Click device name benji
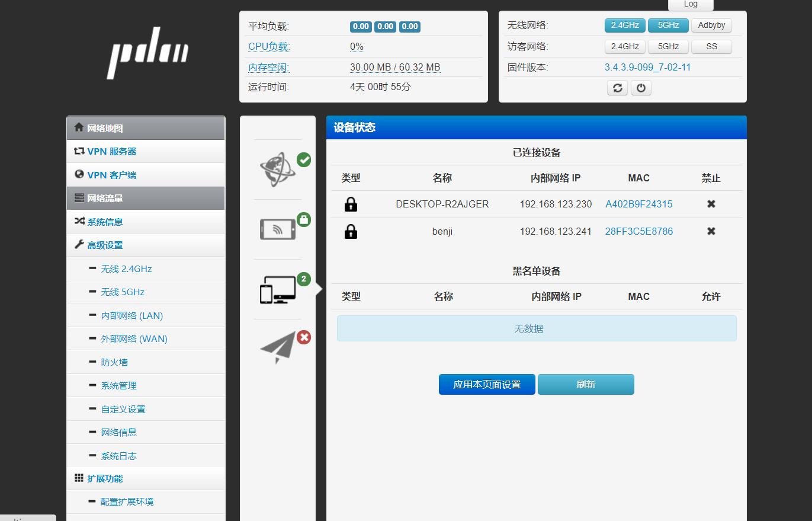This screenshot has height=521, width=812. pyautogui.click(x=442, y=231)
